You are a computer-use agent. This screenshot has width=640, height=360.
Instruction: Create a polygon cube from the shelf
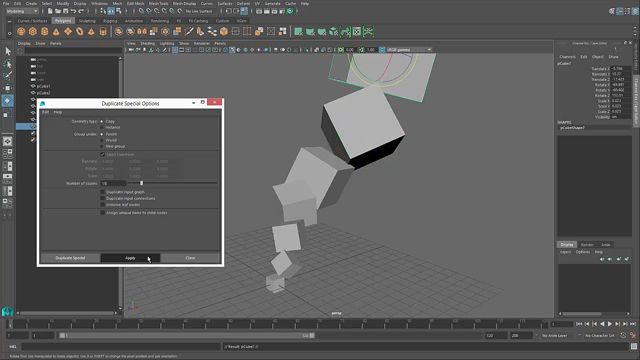click(x=33, y=31)
